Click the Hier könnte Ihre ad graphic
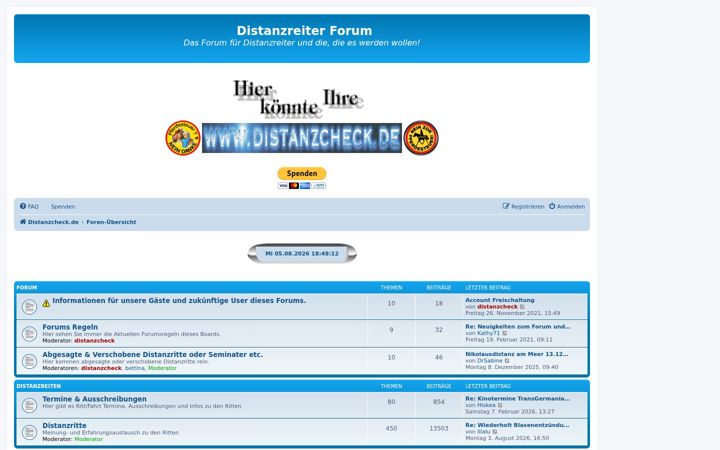The image size is (720, 450). point(298,100)
